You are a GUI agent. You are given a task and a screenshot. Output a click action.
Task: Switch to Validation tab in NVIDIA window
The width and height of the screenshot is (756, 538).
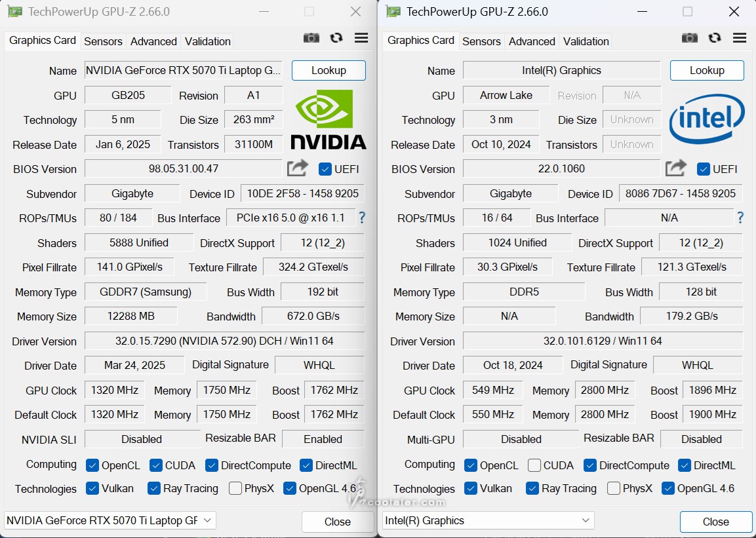tap(208, 41)
